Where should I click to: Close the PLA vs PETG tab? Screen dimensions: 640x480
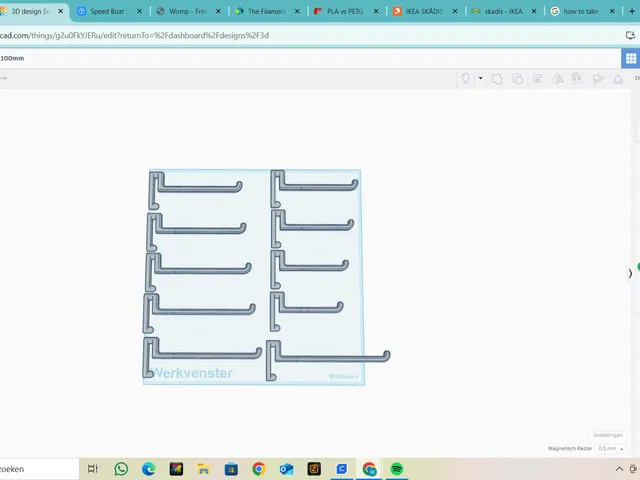click(376, 11)
